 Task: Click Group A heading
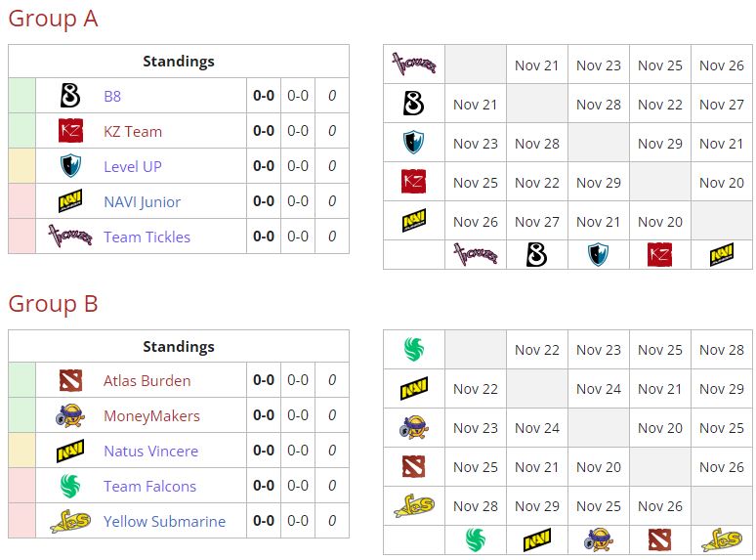coord(53,19)
